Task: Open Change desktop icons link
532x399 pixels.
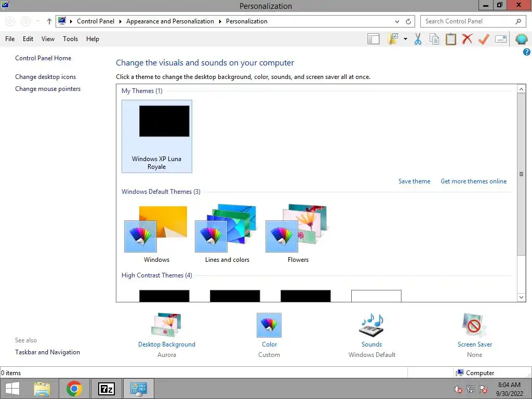Action: tap(46, 77)
